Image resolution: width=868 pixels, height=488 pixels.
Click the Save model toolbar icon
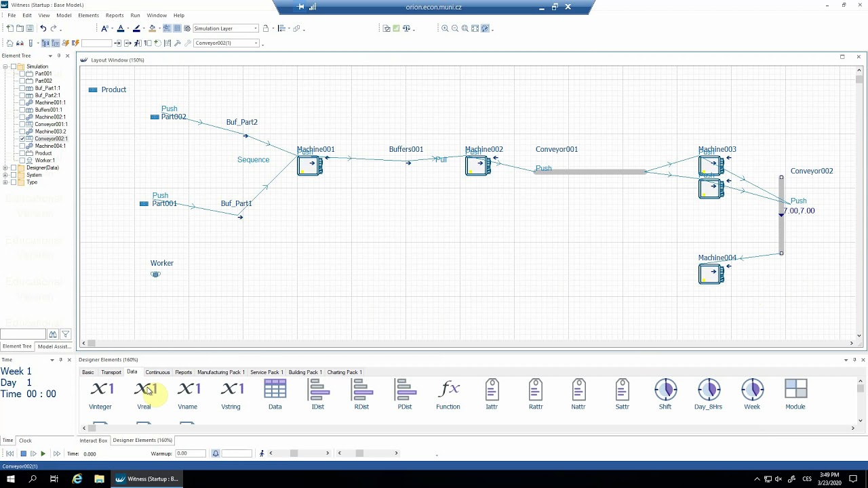29,28
